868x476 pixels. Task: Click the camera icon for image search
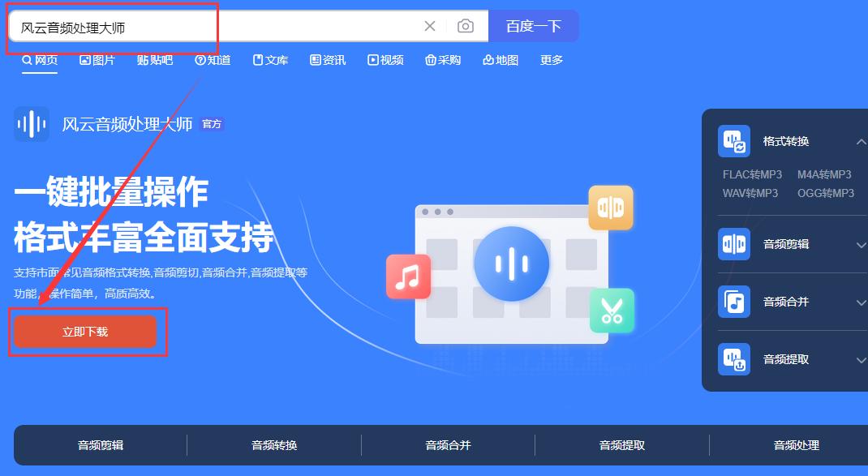(466, 25)
